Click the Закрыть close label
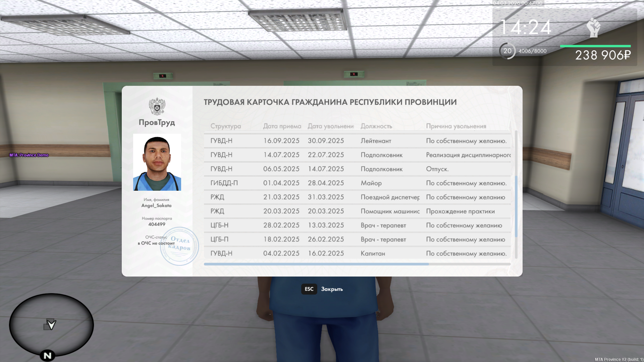The image size is (644, 362). [x=332, y=289]
